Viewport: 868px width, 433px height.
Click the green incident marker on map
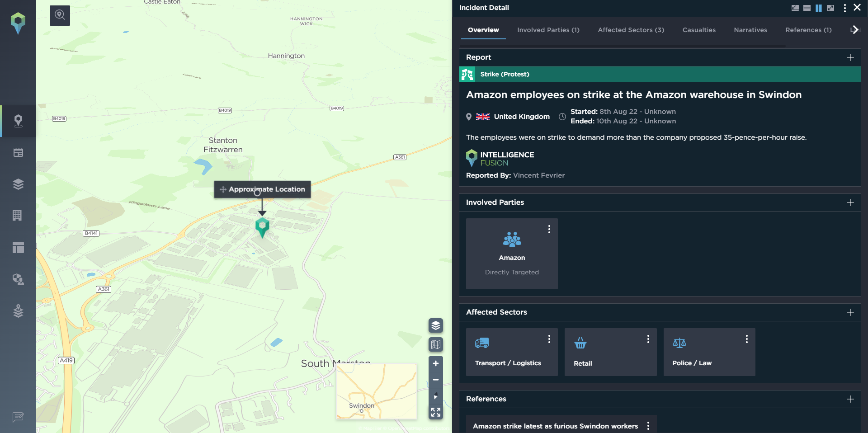click(262, 227)
